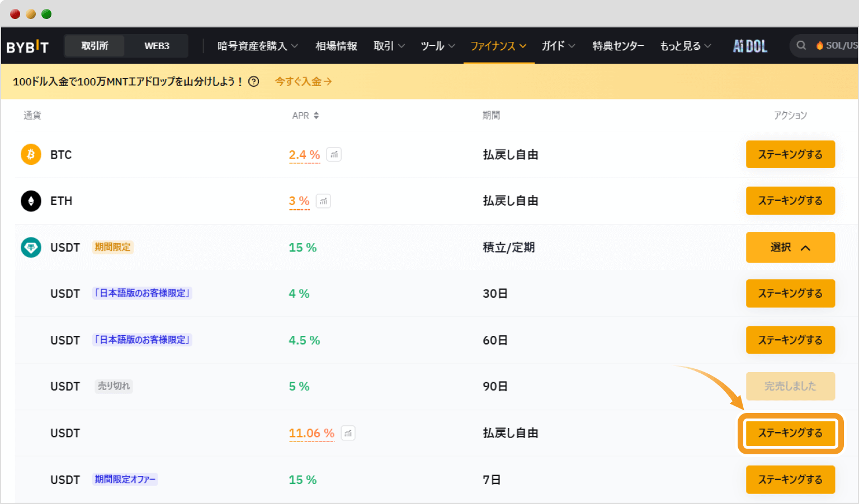Click ステーキングする for USDT 7日

coord(790,479)
